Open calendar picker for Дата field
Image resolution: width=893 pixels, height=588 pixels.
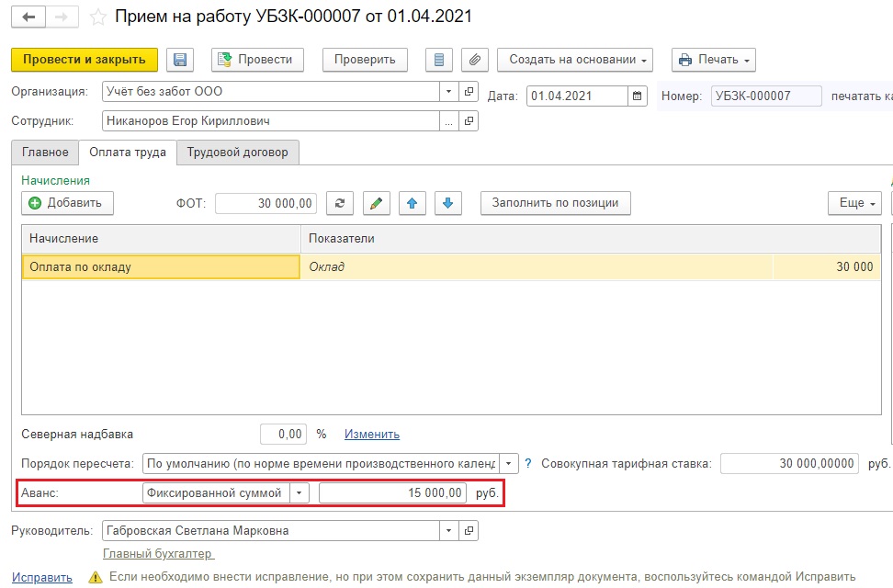(x=638, y=96)
